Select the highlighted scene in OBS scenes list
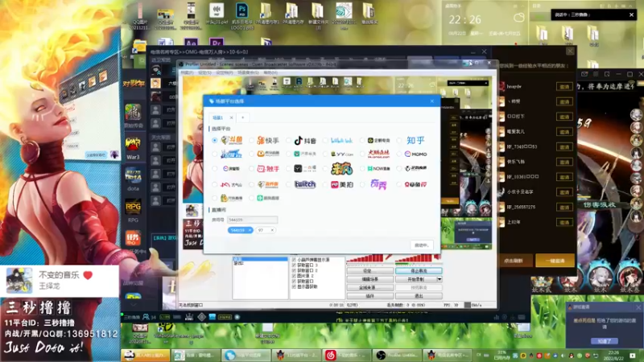This screenshot has width=644, height=362. [260, 259]
